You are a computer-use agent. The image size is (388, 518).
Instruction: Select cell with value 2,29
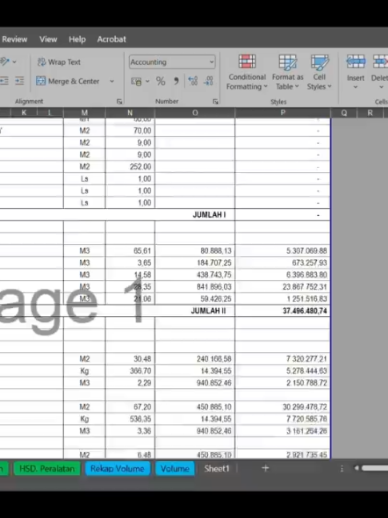(x=130, y=383)
